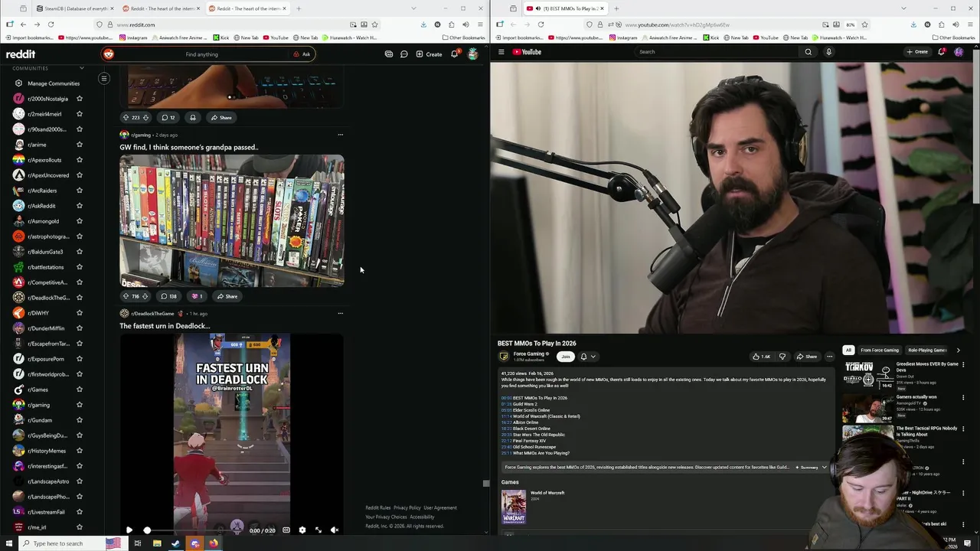The width and height of the screenshot is (980, 551).
Task: Click Reddit Create post button
Action: [429, 54]
